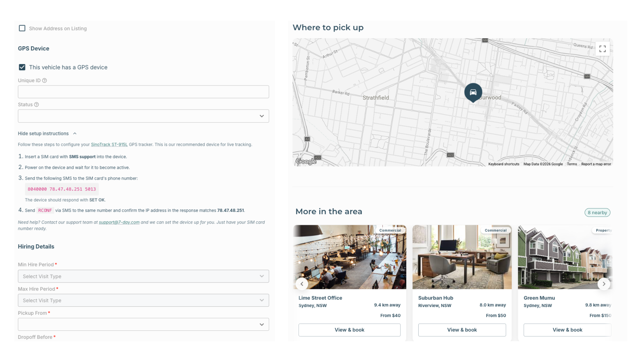644x362 pixels.
Task: Click View & book for Suburban Hub
Action: 462,330
